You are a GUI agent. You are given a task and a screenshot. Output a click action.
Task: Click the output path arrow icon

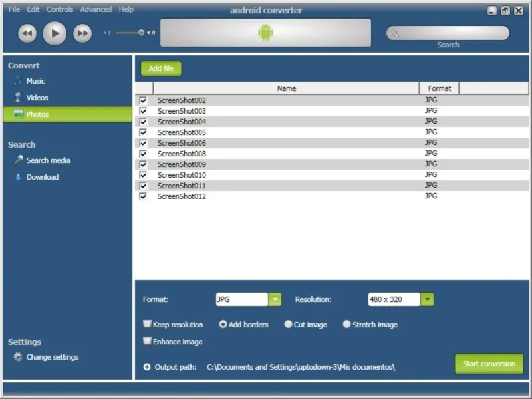[x=147, y=367]
